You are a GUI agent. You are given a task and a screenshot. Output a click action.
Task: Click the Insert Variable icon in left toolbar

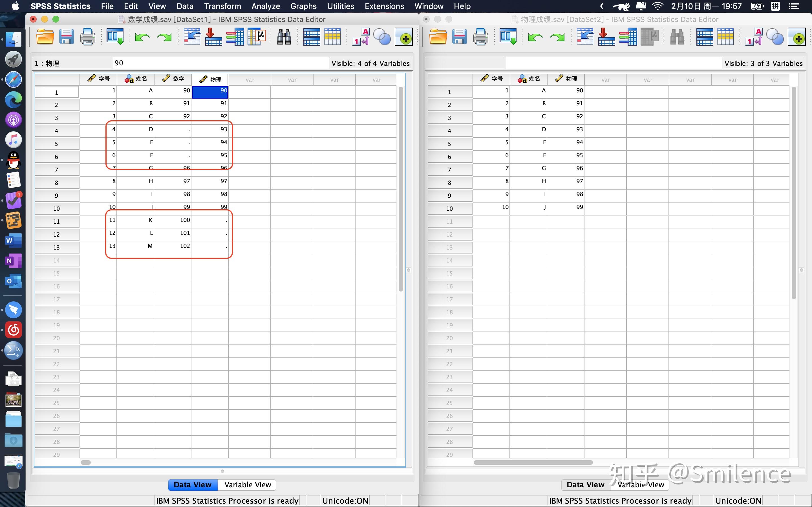(332, 37)
